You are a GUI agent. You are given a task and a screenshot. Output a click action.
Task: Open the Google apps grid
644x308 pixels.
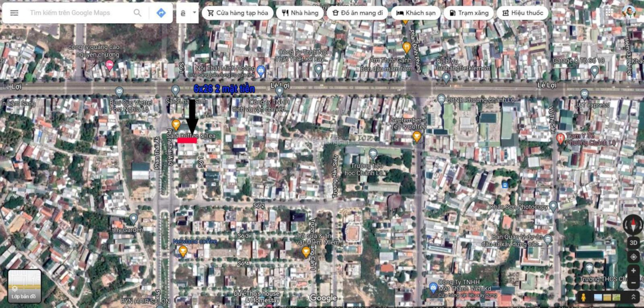608,12
